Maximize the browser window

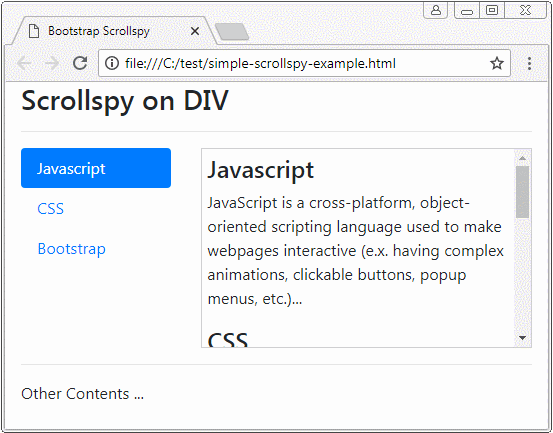tap(492, 10)
